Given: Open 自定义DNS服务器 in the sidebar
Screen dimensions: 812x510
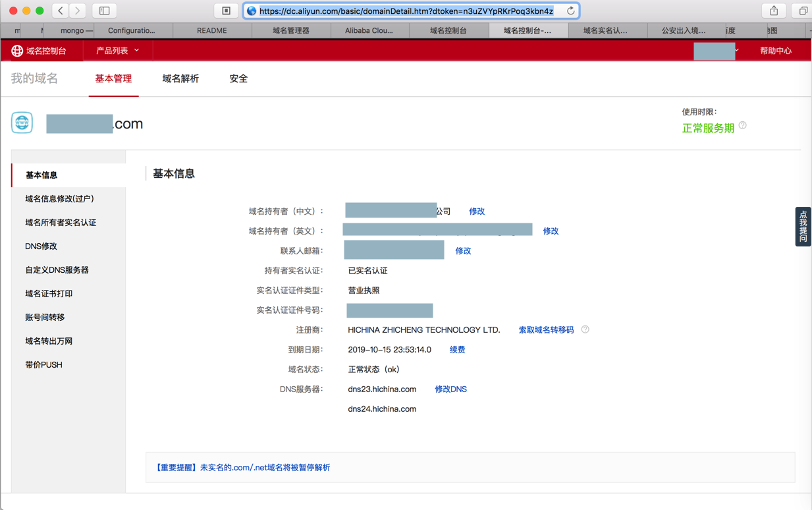Looking at the screenshot, I should 68,270.
